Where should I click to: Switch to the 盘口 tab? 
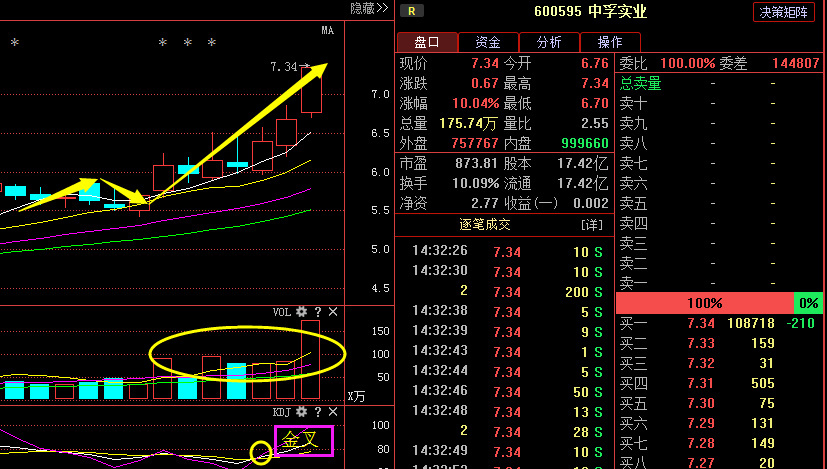427,42
